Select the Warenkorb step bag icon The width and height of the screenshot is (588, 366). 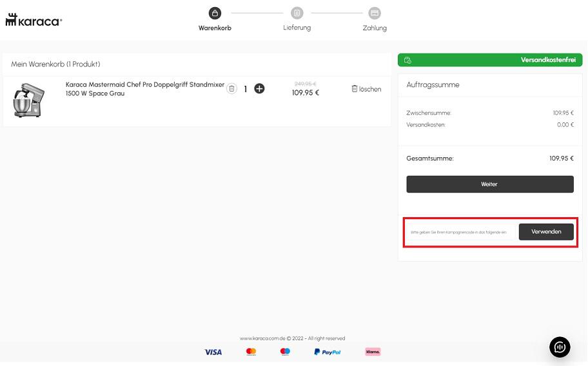(215, 13)
